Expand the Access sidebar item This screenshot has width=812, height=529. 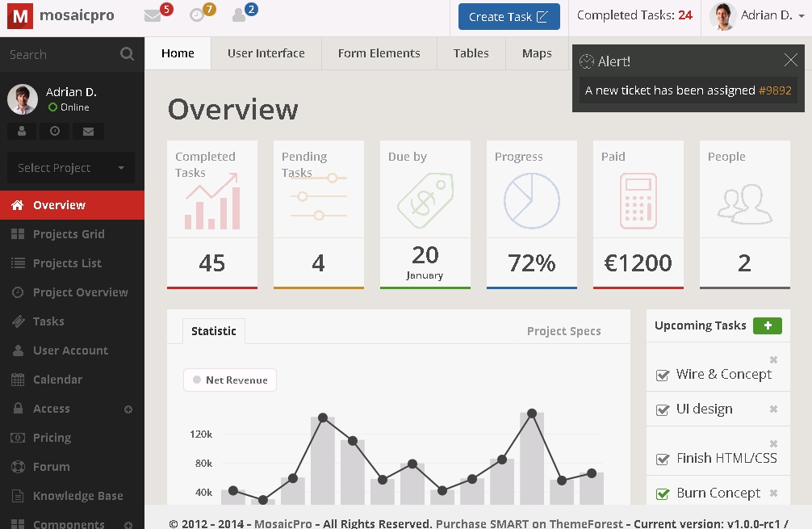point(128,409)
